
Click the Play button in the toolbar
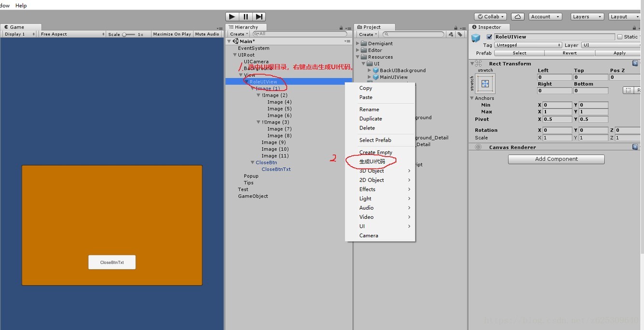pyautogui.click(x=232, y=16)
